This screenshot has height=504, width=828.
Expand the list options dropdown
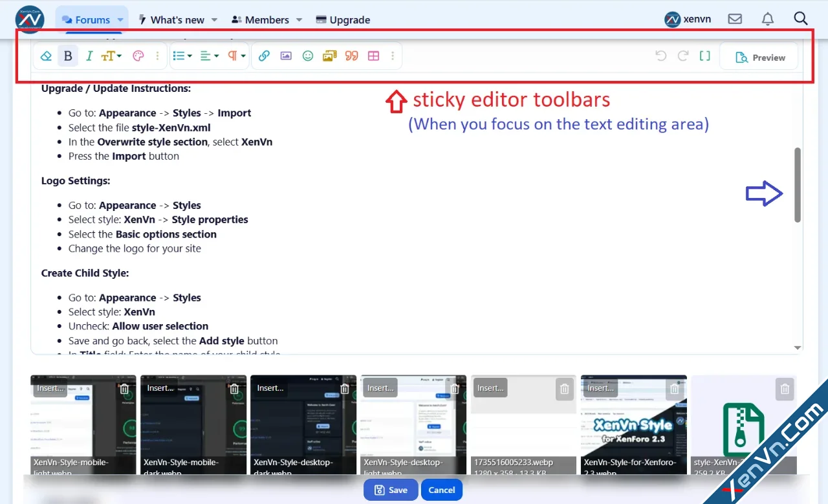click(x=182, y=56)
